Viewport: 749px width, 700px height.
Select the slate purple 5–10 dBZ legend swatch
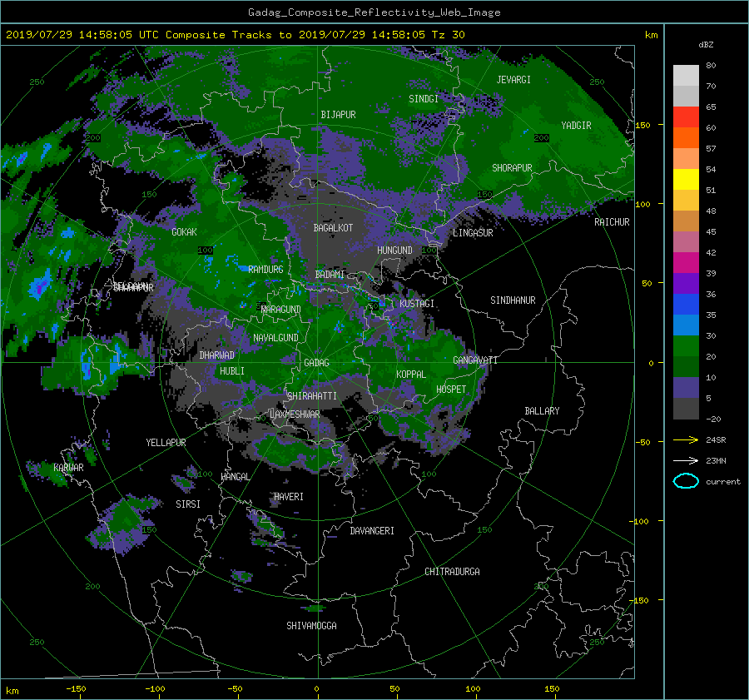[x=686, y=387]
